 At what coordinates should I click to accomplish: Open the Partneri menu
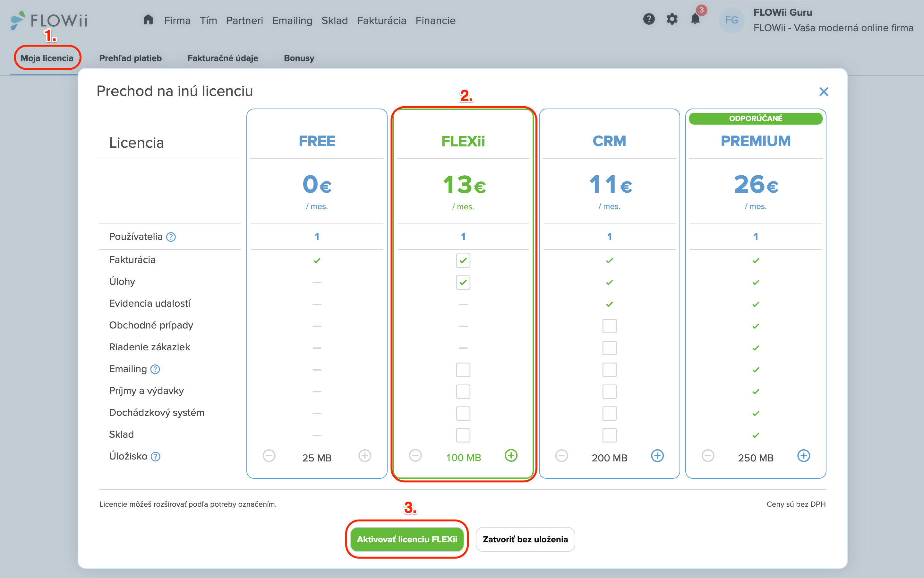[244, 20]
